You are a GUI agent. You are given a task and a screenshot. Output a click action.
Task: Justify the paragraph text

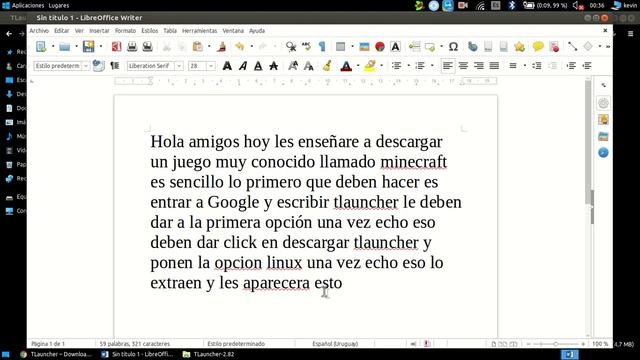pyautogui.click(x=494, y=66)
